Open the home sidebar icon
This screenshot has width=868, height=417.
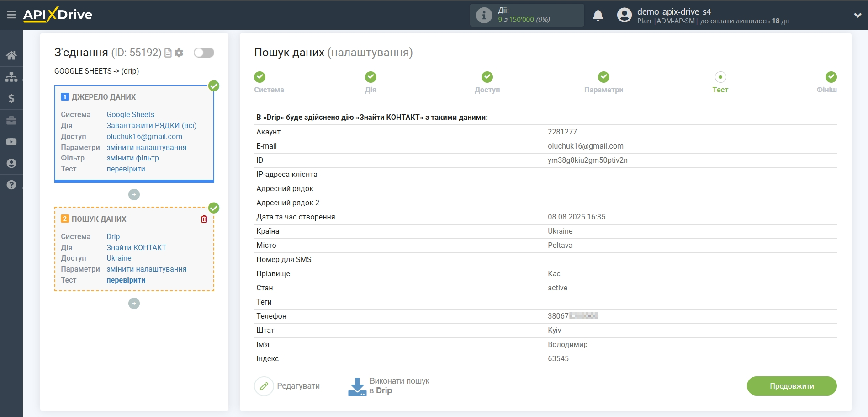[x=11, y=55]
